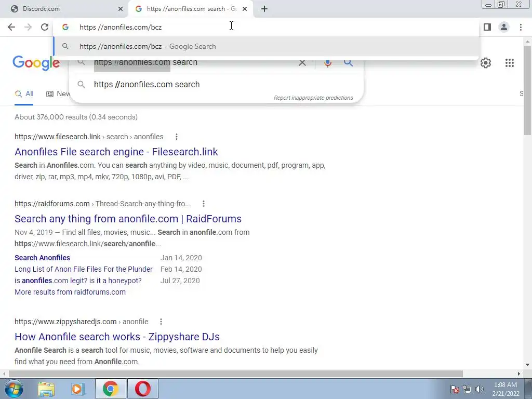Screen dimensions: 532x399
Task: Click 'Report inappropriate predictions'
Action: (313, 98)
